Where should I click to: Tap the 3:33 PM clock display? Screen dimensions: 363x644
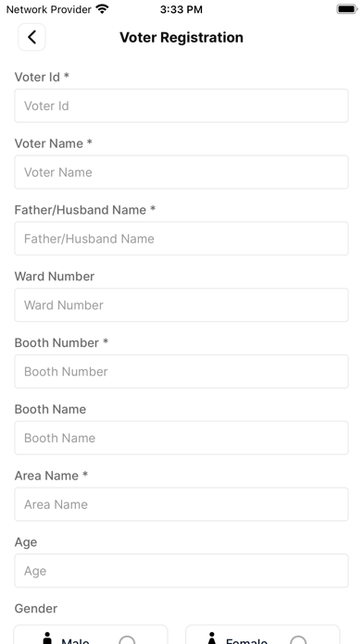point(181,9)
